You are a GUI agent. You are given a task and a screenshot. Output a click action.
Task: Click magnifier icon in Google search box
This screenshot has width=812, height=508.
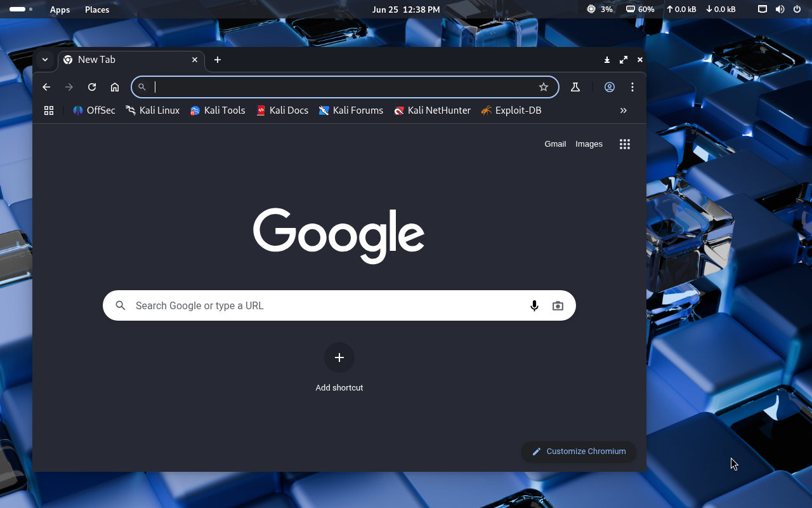pos(121,305)
